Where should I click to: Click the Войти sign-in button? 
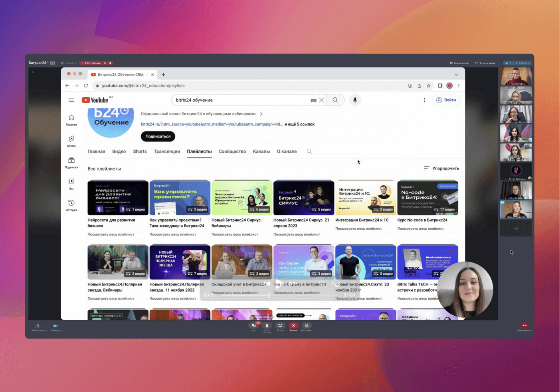click(x=446, y=100)
